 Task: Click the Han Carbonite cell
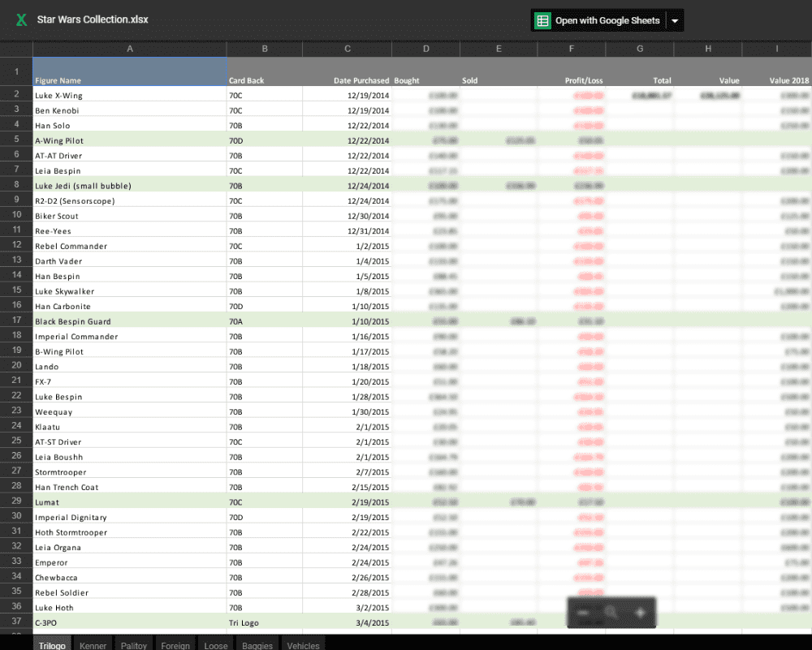pos(129,307)
